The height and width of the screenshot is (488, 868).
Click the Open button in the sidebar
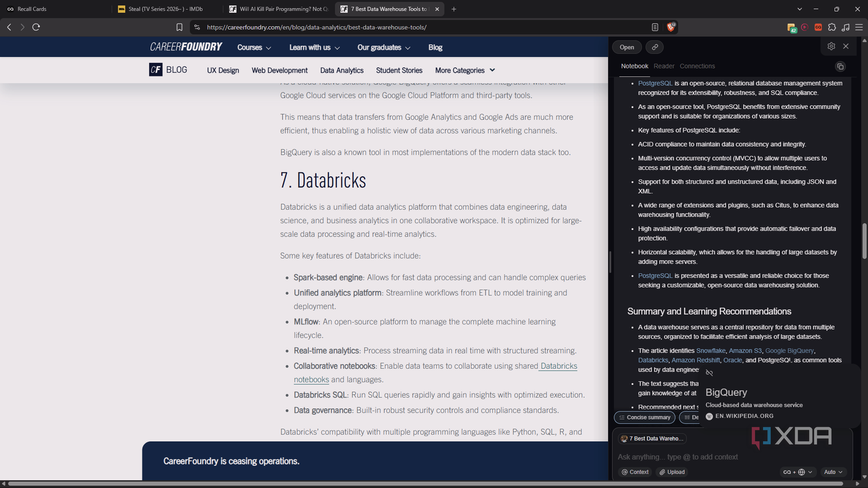627,47
